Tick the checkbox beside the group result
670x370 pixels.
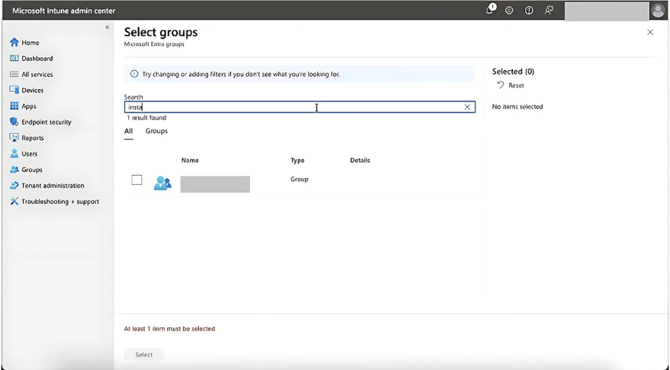pos(137,180)
